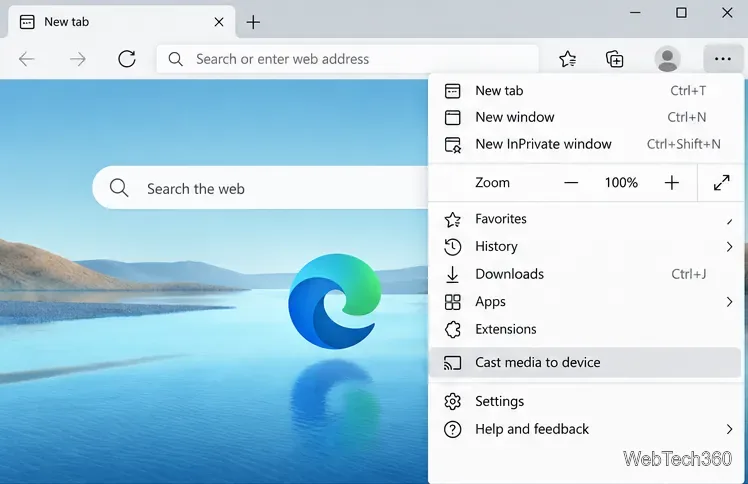Image resolution: width=748 pixels, height=484 pixels.
Task: Open New InPrivate window menu entry
Action: (x=586, y=144)
